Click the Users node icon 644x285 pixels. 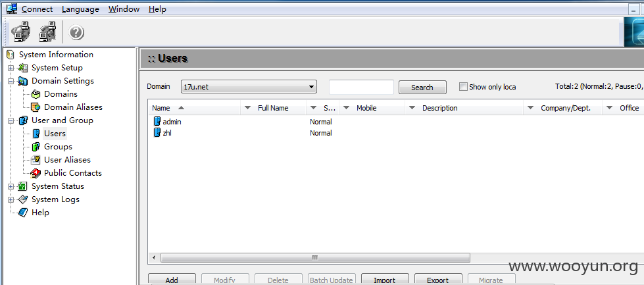pyautogui.click(x=36, y=134)
